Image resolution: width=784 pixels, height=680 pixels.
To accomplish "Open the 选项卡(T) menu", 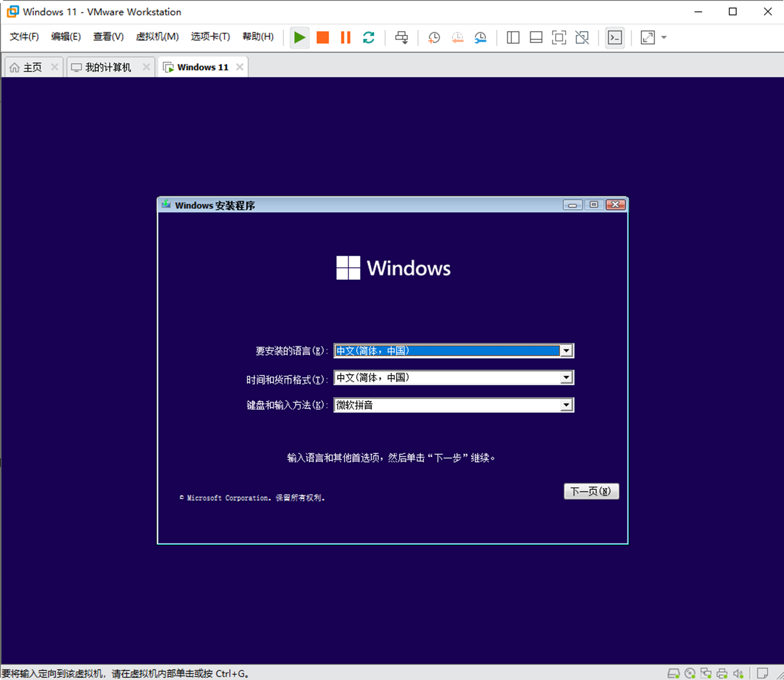I will coord(210,37).
